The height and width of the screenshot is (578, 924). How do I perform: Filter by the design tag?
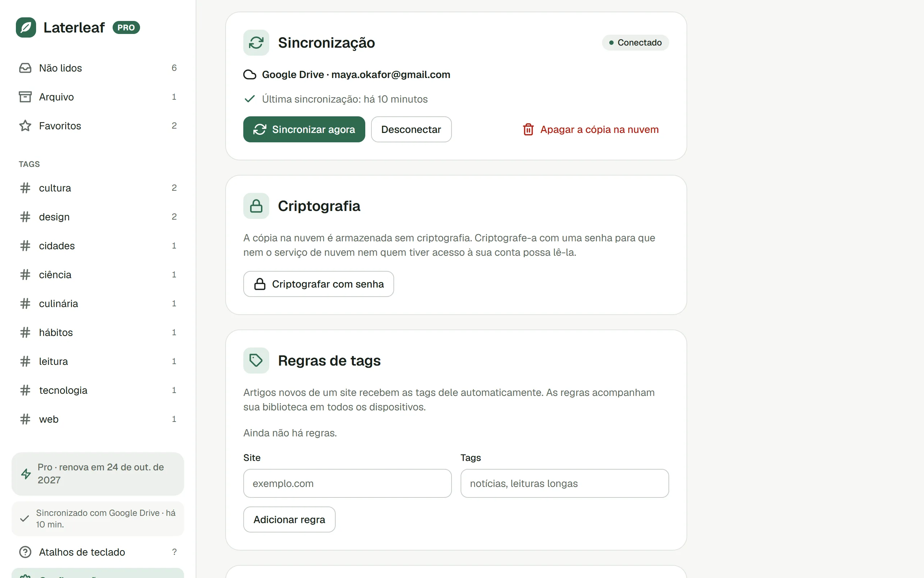pyautogui.click(x=98, y=217)
